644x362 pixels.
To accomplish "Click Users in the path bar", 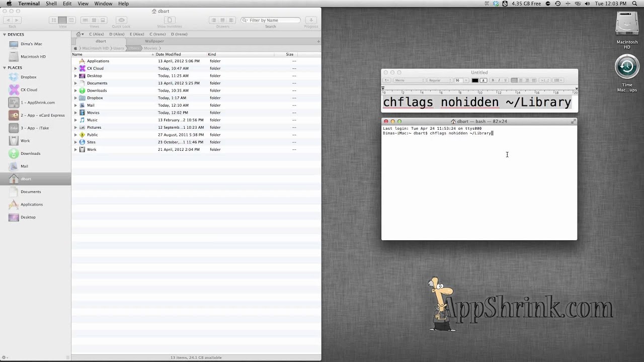I will 119,48.
